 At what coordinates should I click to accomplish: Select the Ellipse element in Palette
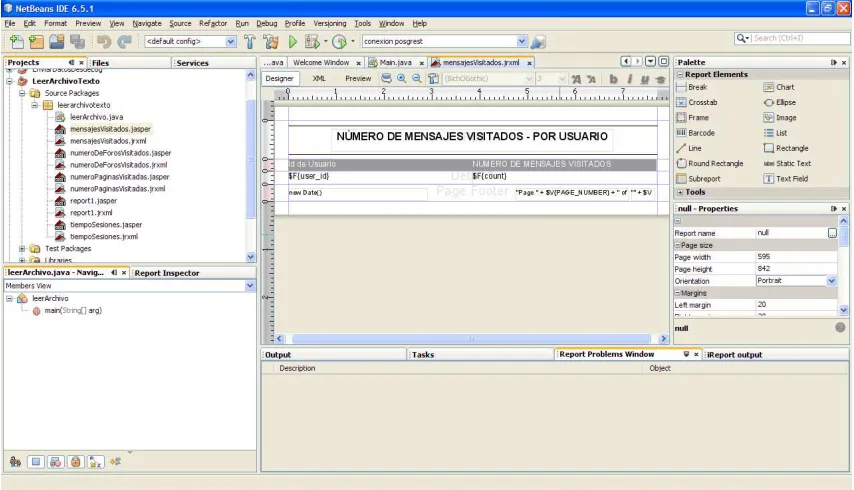(x=780, y=102)
